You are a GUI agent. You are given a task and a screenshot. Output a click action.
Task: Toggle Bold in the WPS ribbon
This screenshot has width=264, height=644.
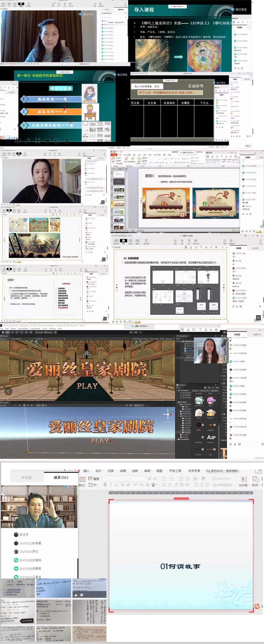coord(105,485)
